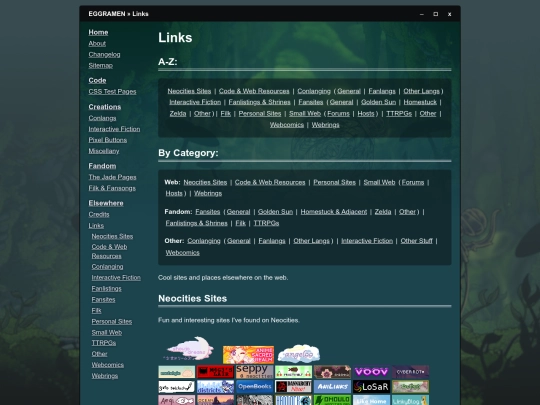
Task: Open Credits in the sidebar
Action: tap(99, 214)
